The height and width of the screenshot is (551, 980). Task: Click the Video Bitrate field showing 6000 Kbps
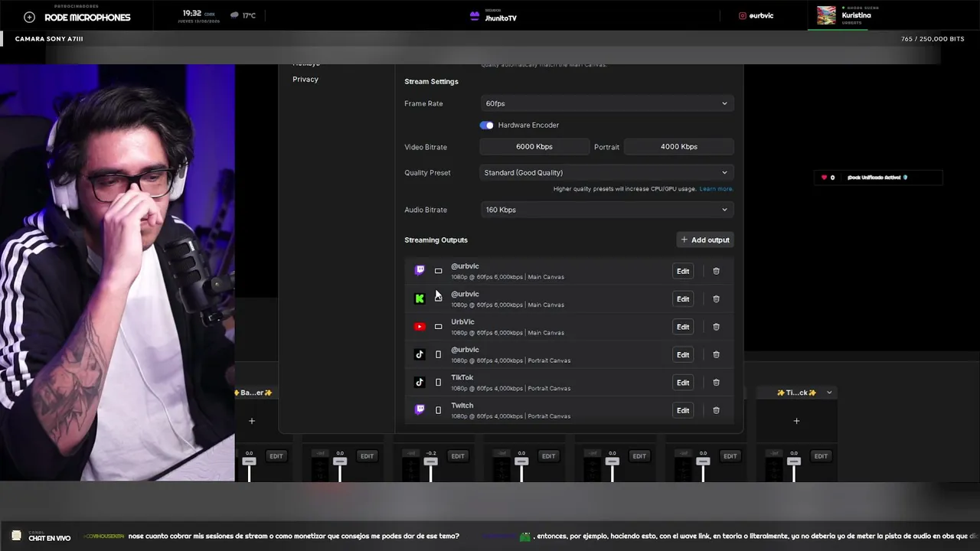coord(534,146)
